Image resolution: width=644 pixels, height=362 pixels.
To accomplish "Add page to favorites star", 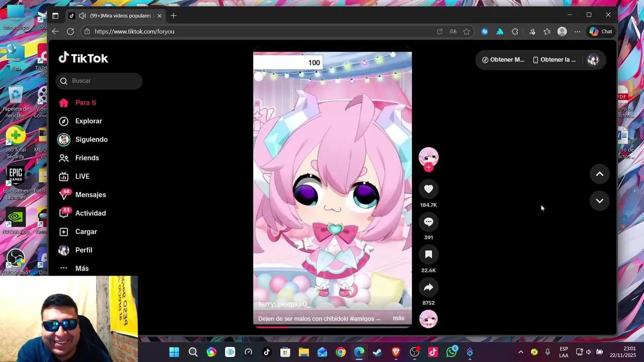I will (x=467, y=31).
